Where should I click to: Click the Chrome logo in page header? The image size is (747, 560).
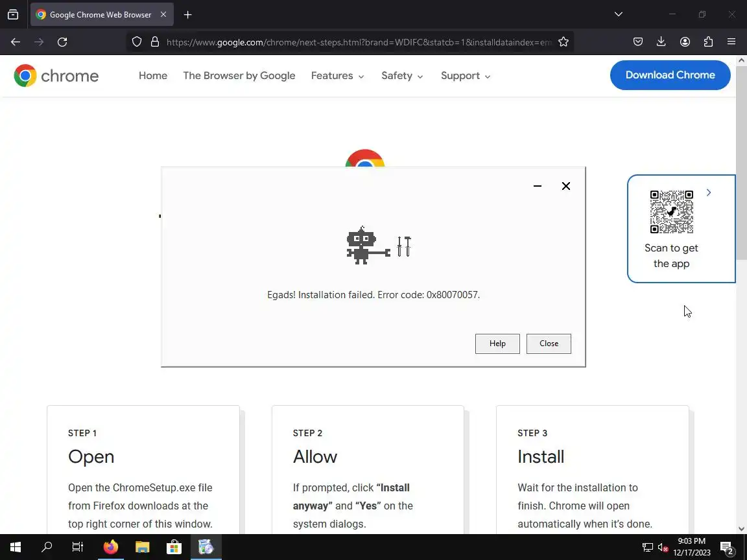pyautogui.click(x=56, y=76)
